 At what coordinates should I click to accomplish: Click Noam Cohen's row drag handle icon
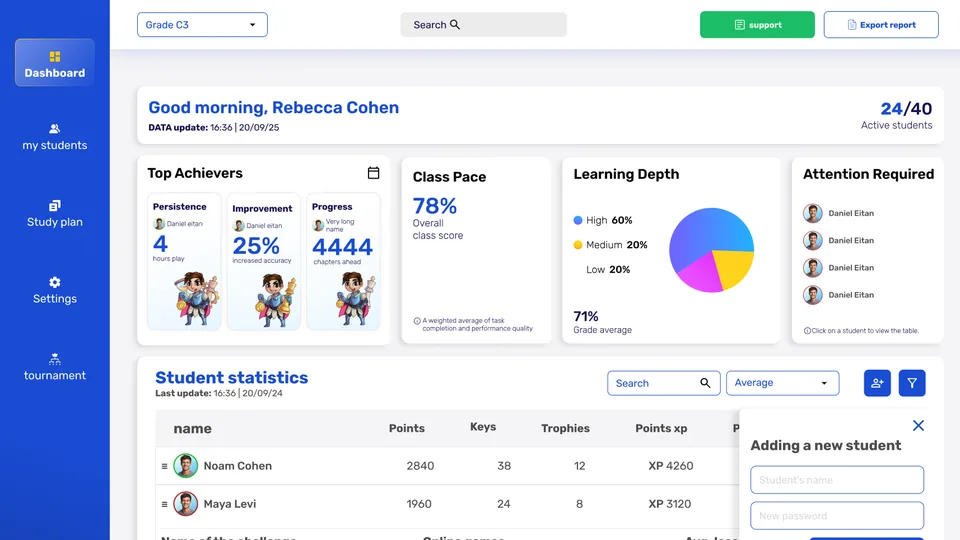(164, 467)
